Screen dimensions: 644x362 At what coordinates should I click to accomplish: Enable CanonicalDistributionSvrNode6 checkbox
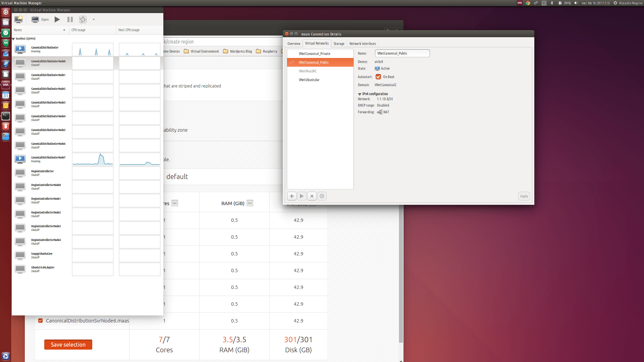click(41, 320)
